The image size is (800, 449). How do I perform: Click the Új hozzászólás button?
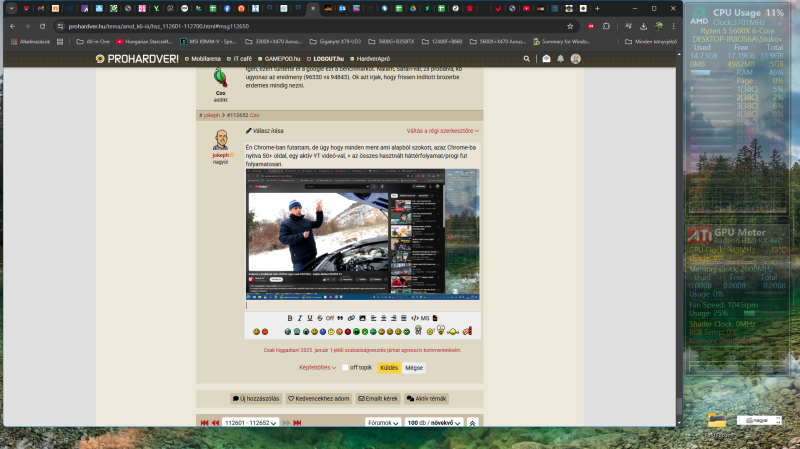tap(256, 398)
